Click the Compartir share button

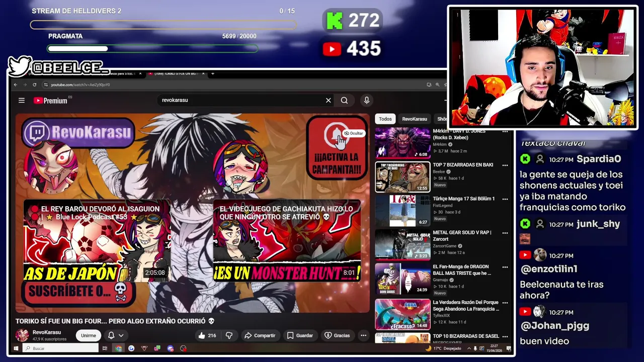click(x=260, y=335)
